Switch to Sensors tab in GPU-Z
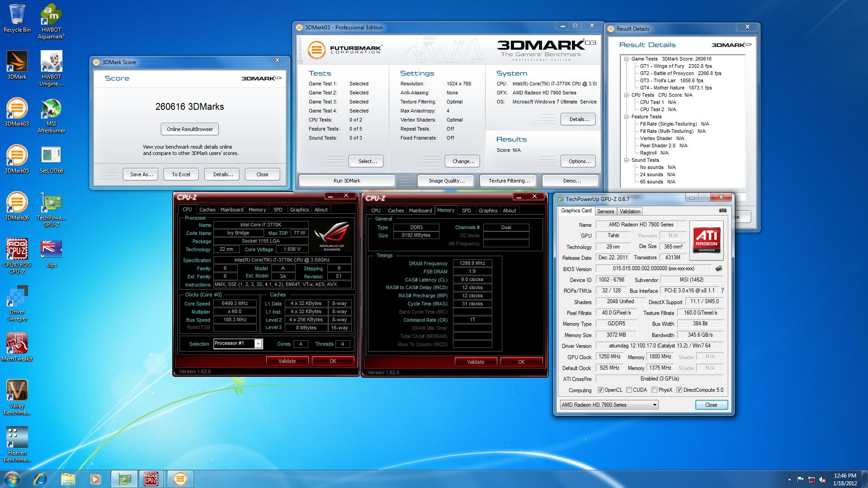 pyautogui.click(x=605, y=211)
